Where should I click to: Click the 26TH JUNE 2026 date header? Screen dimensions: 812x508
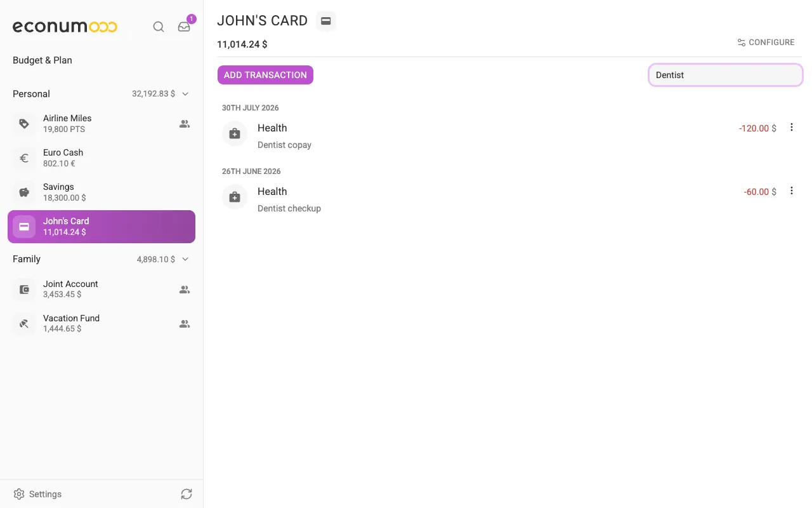(251, 171)
